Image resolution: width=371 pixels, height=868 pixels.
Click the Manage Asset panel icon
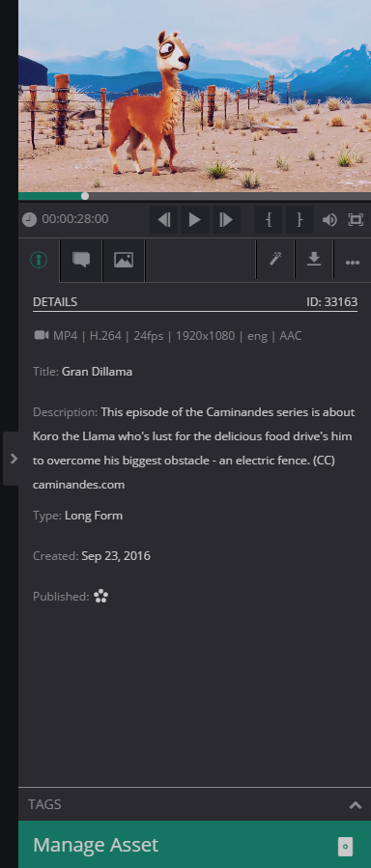(x=345, y=847)
